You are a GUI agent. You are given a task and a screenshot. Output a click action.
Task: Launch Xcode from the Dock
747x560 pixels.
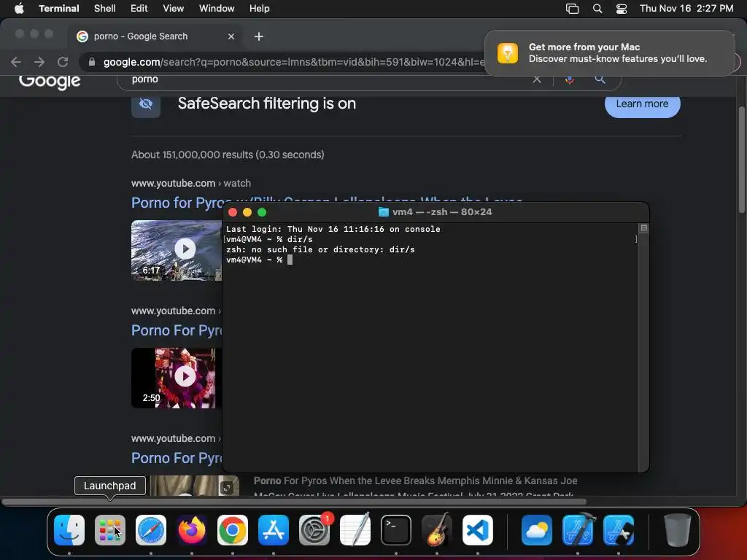click(578, 530)
